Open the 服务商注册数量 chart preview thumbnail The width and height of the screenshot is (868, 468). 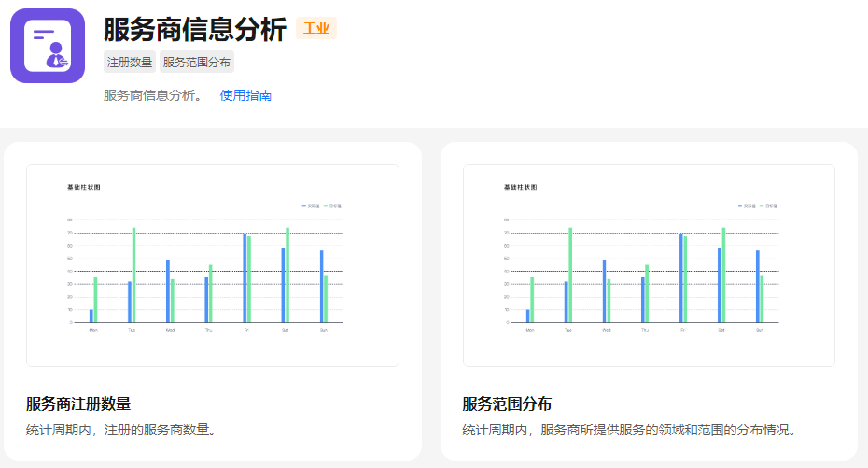213,265
